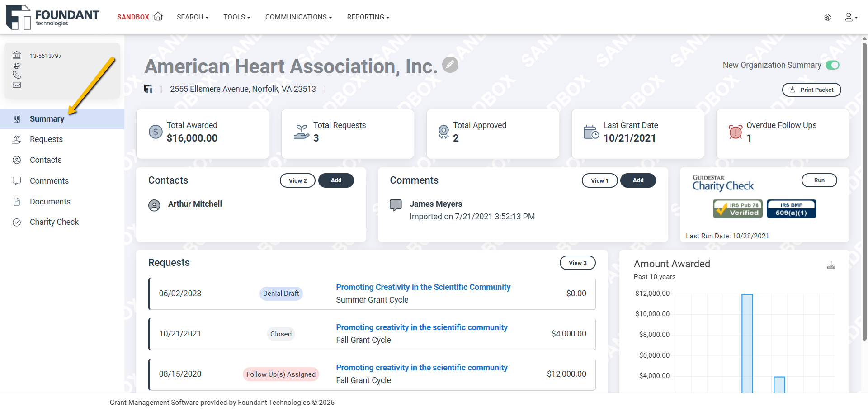Expand the REPORTING dropdown menu
Image resolution: width=868 pixels, height=412 pixels.
click(368, 17)
